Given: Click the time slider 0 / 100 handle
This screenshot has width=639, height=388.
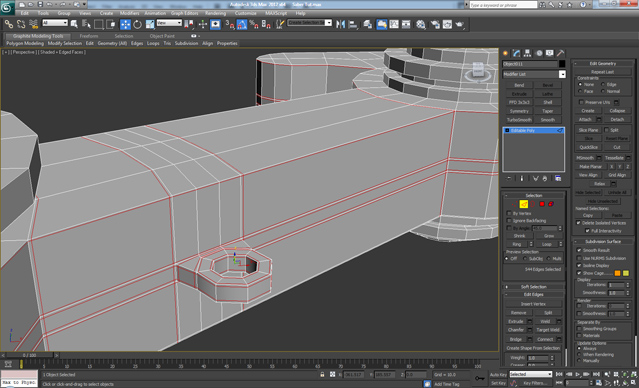Looking at the screenshot, I should coord(29,355).
